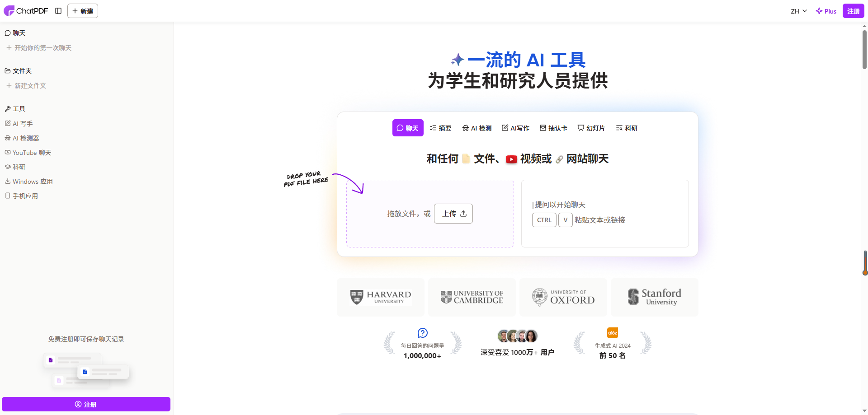This screenshot has height=415, width=868.
Task: Click the 免费注册即可保存聊天记录 text
Action: [x=86, y=339]
